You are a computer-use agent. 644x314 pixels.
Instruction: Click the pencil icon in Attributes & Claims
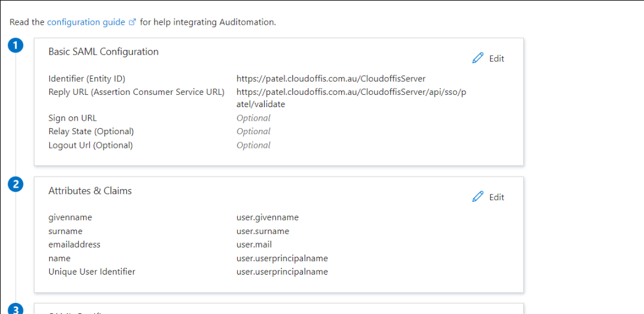[478, 197]
